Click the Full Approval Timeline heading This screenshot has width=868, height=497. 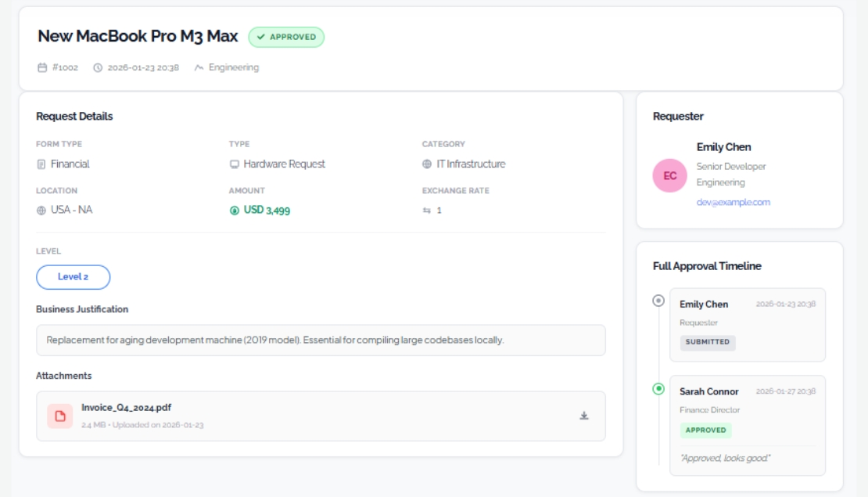pos(707,267)
